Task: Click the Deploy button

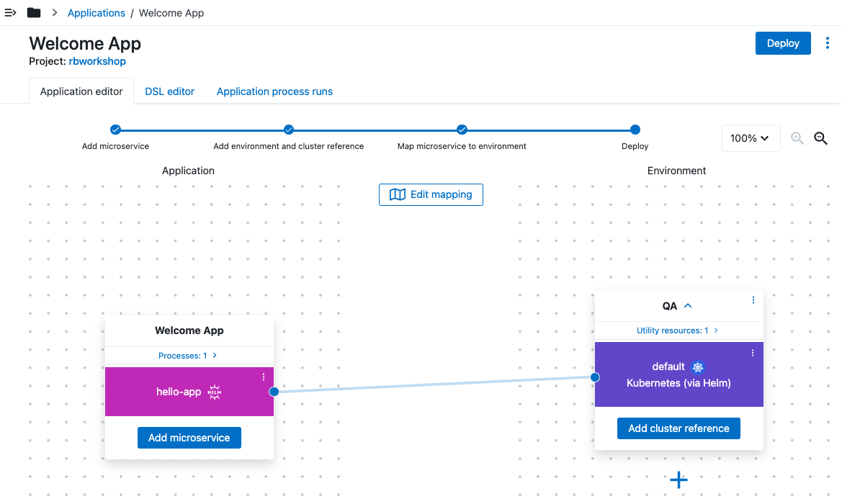Action: (783, 43)
